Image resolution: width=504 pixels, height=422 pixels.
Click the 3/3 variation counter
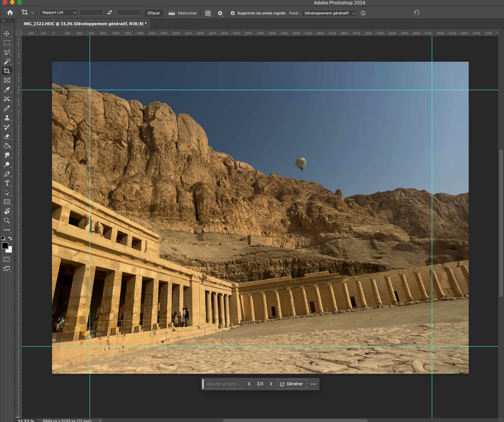[x=260, y=384]
